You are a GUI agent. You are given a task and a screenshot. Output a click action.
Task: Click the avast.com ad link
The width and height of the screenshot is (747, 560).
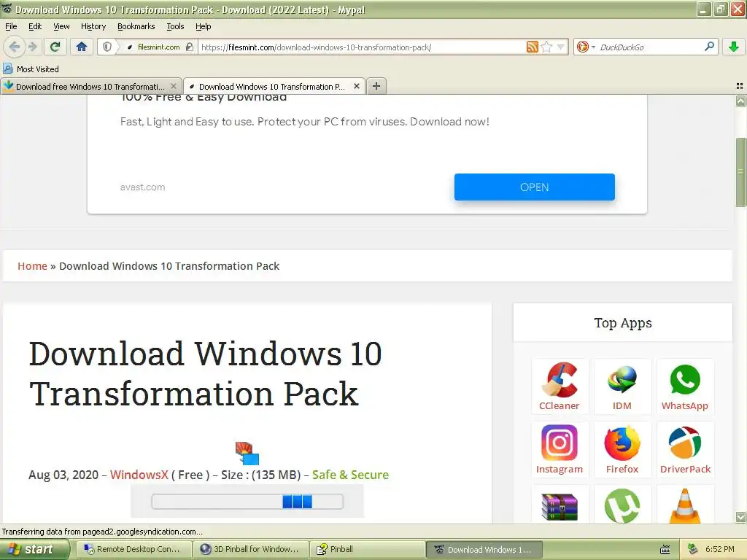coord(142,187)
